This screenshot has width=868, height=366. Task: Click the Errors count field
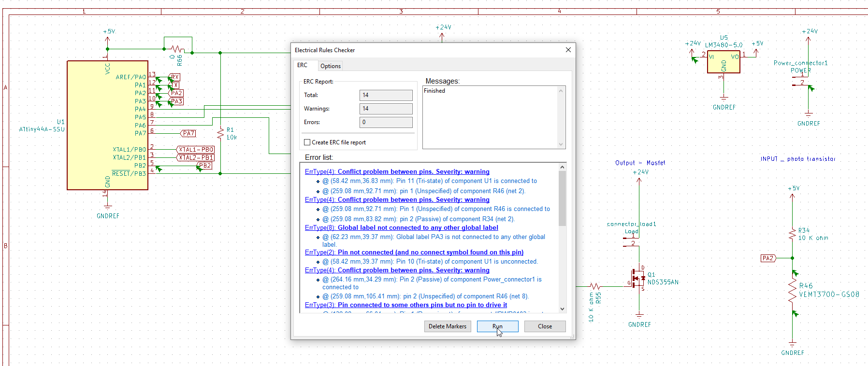(386, 122)
